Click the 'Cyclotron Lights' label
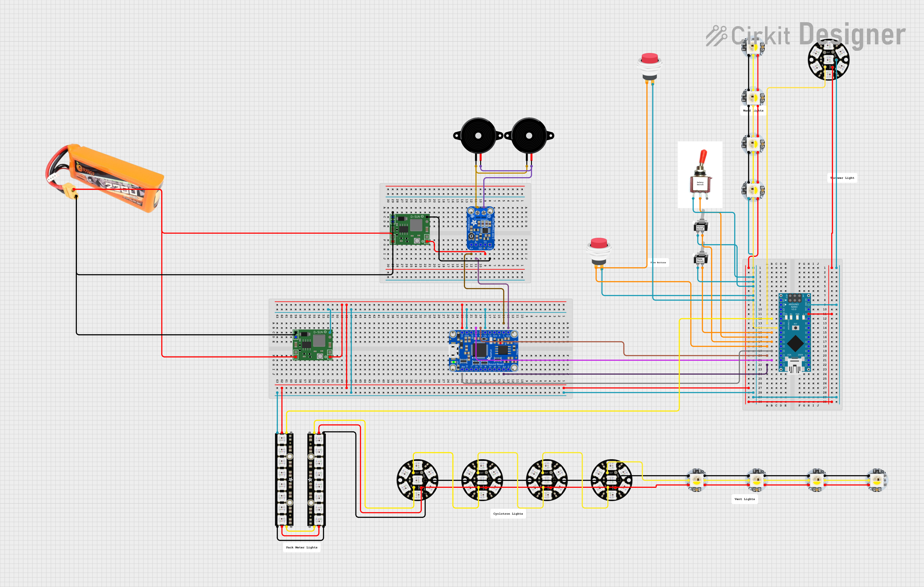Viewport: 924px width, 587px height. coord(508,514)
